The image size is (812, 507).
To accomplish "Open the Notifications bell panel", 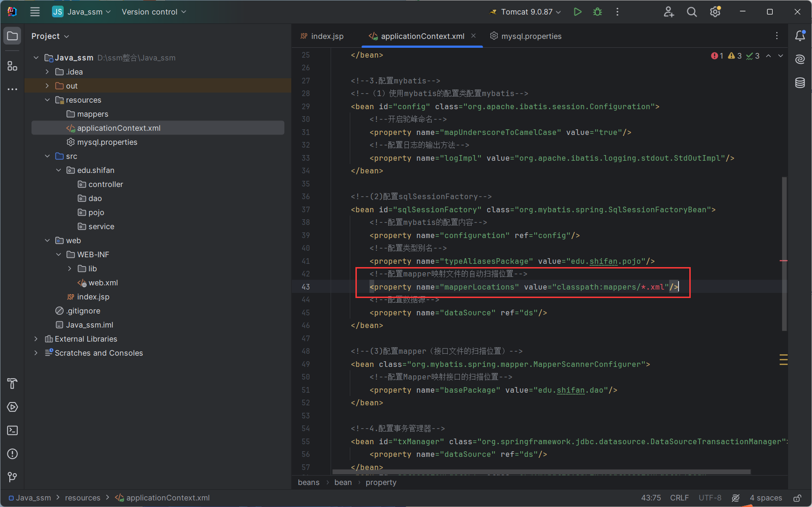I will point(800,36).
